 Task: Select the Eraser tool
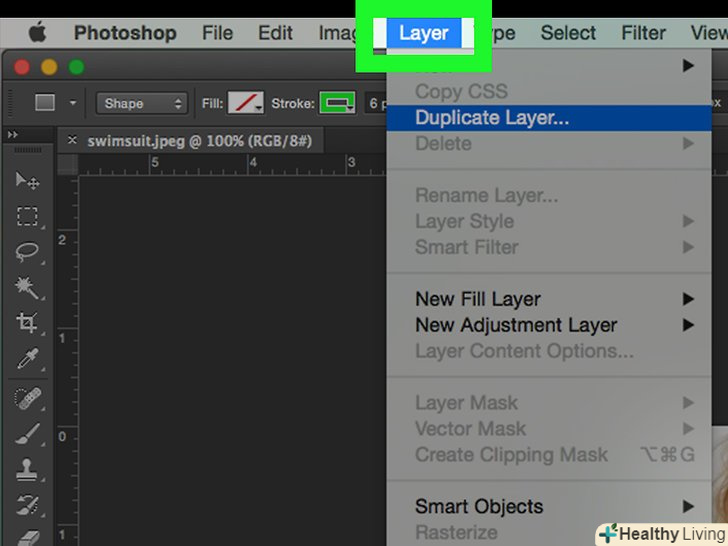(x=27, y=538)
